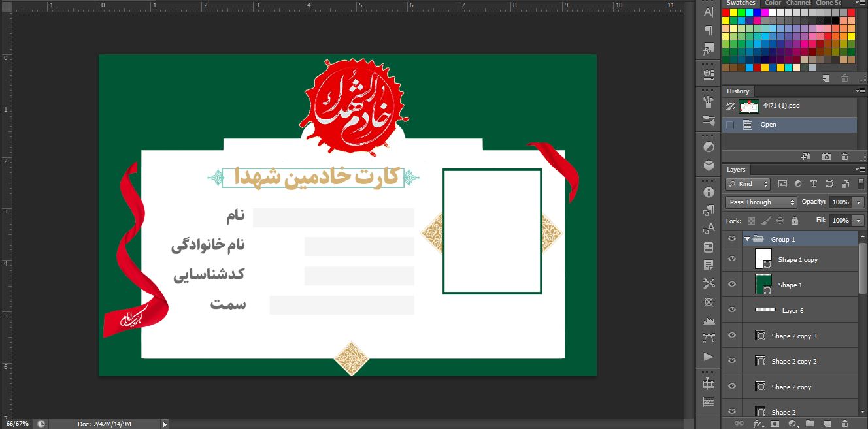Add a layer style via fx button
868x429 pixels.
click(x=758, y=424)
